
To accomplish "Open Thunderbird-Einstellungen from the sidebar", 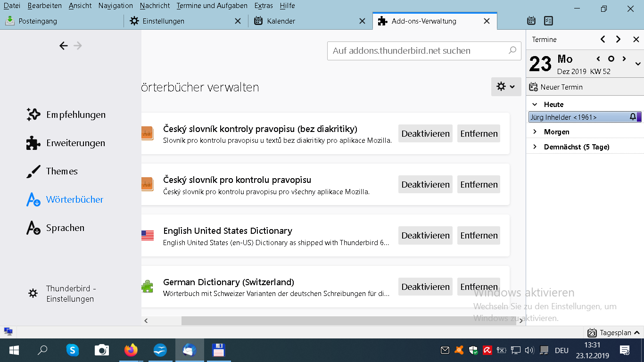I will 62,294.
